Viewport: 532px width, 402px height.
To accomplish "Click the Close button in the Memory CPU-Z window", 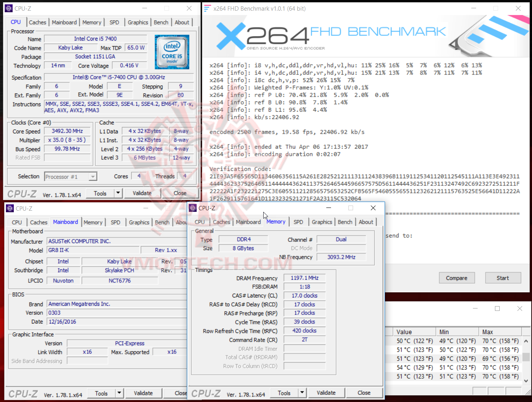I will click(364, 393).
